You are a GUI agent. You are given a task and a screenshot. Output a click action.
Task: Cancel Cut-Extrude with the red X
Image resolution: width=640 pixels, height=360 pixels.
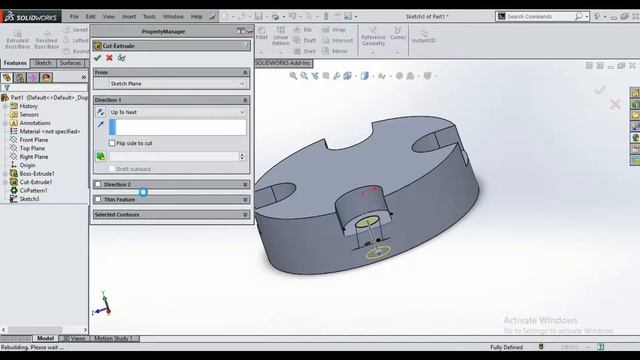coord(109,58)
